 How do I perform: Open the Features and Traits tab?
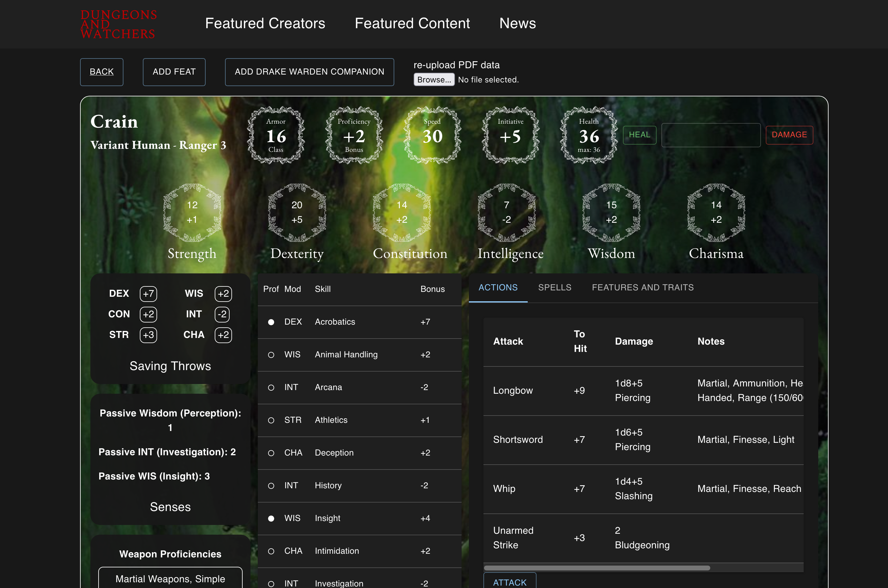point(643,288)
